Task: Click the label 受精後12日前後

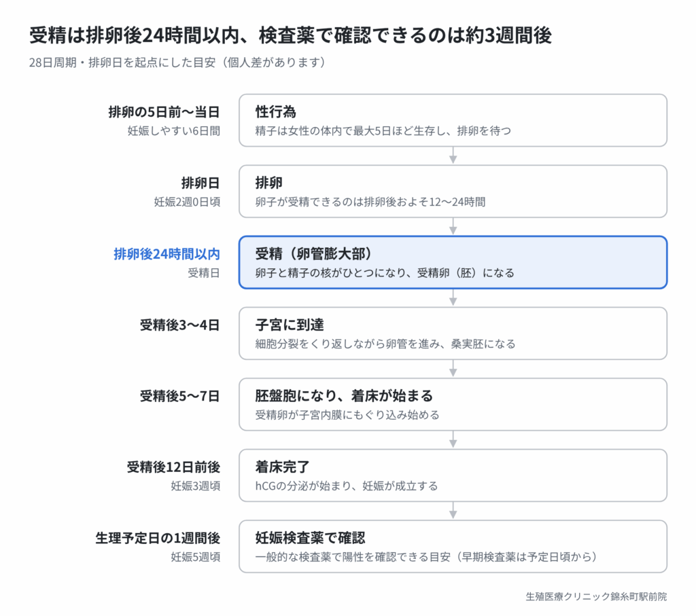Action: point(173,467)
